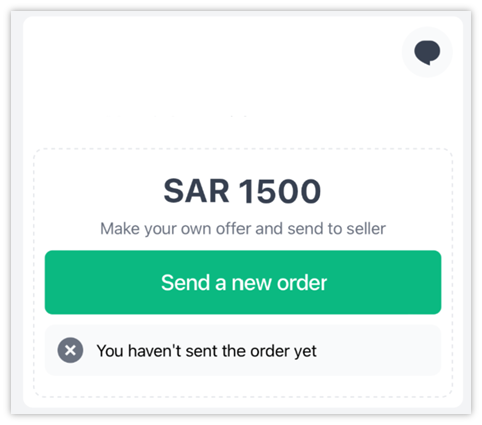Tap the dark message bubble to chat seller
The image size is (482, 425).
pyautogui.click(x=427, y=52)
